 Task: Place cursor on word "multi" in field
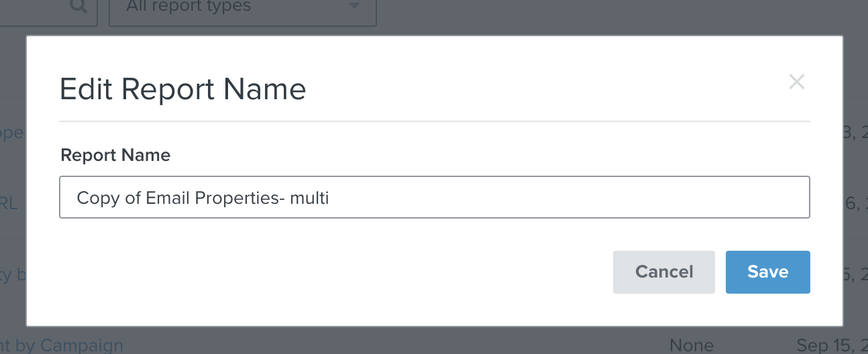coord(309,198)
